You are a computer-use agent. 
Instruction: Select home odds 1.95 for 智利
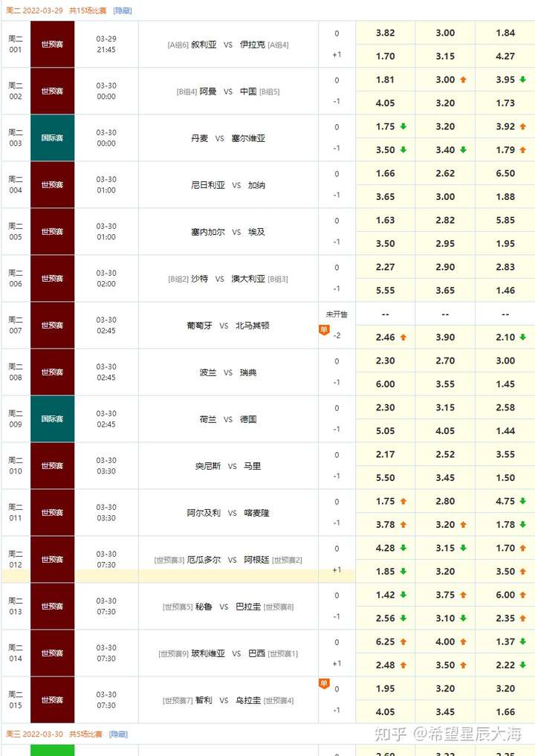pos(385,688)
